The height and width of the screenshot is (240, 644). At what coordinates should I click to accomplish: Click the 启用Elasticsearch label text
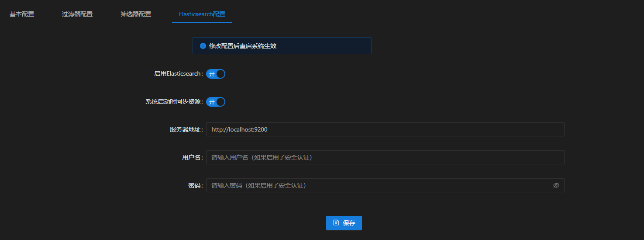point(178,74)
